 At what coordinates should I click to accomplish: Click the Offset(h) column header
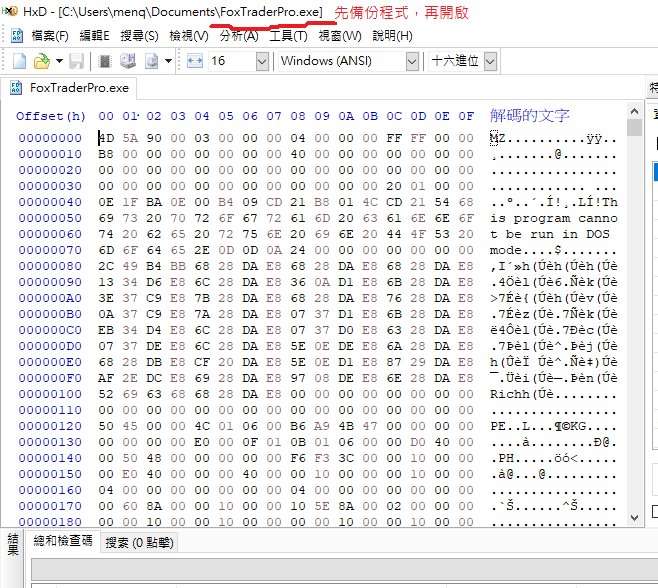coord(50,116)
